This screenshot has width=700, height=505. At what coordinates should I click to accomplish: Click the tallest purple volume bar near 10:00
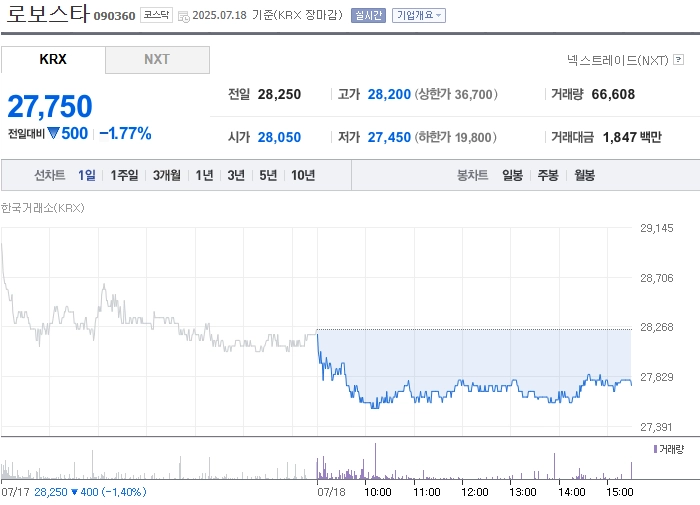click(375, 461)
